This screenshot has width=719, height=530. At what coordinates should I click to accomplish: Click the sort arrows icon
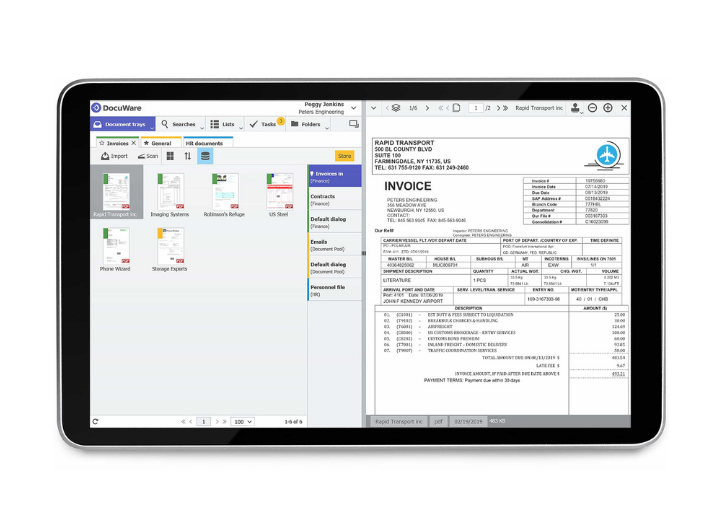187,156
